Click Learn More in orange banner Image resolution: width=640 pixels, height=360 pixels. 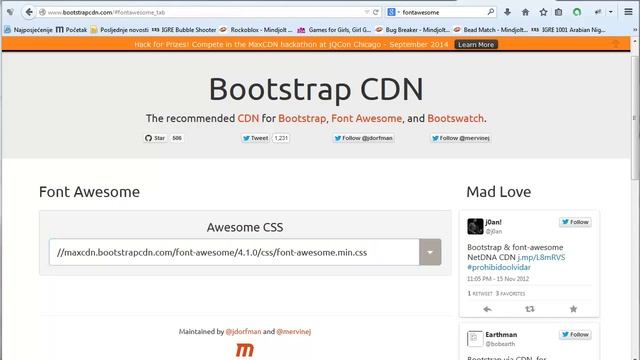476,44
